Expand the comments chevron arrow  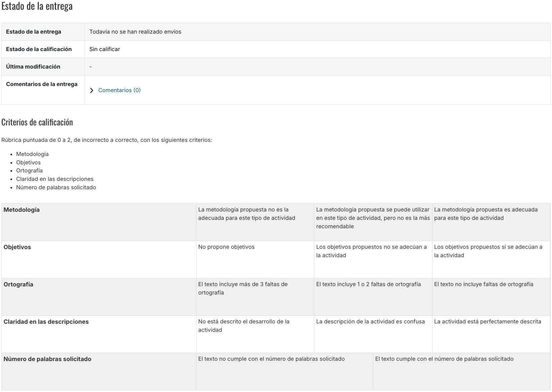(92, 90)
